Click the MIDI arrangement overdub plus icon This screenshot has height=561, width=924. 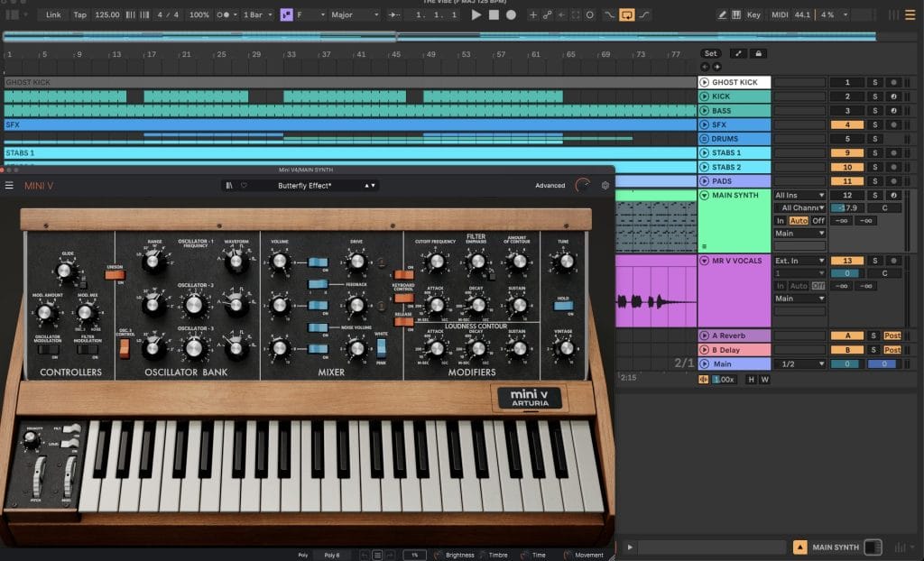click(532, 14)
